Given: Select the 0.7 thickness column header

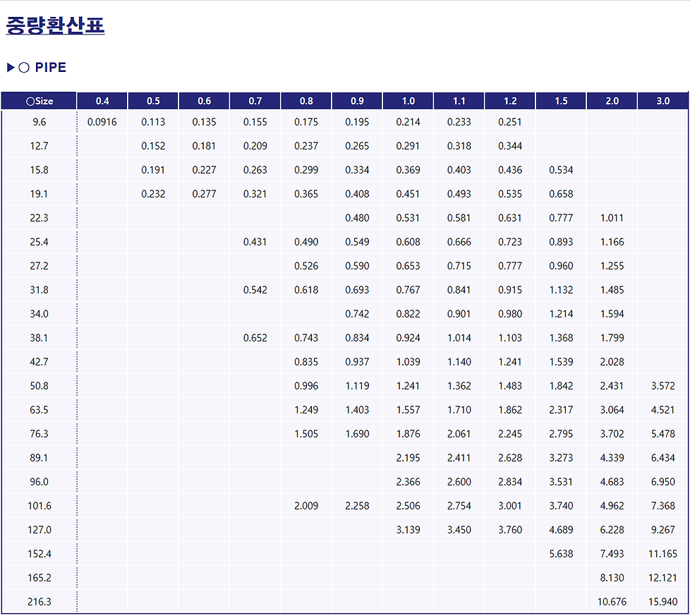Looking at the screenshot, I should click(x=255, y=101).
